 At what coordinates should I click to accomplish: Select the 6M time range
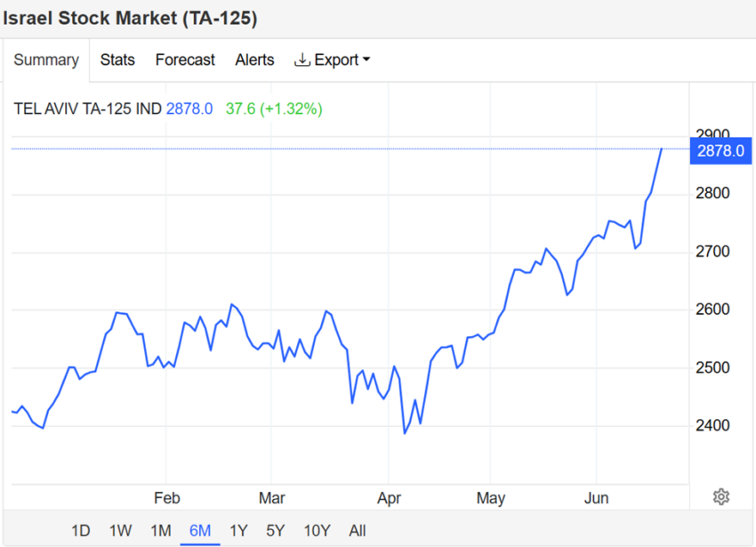pyautogui.click(x=200, y=531)
